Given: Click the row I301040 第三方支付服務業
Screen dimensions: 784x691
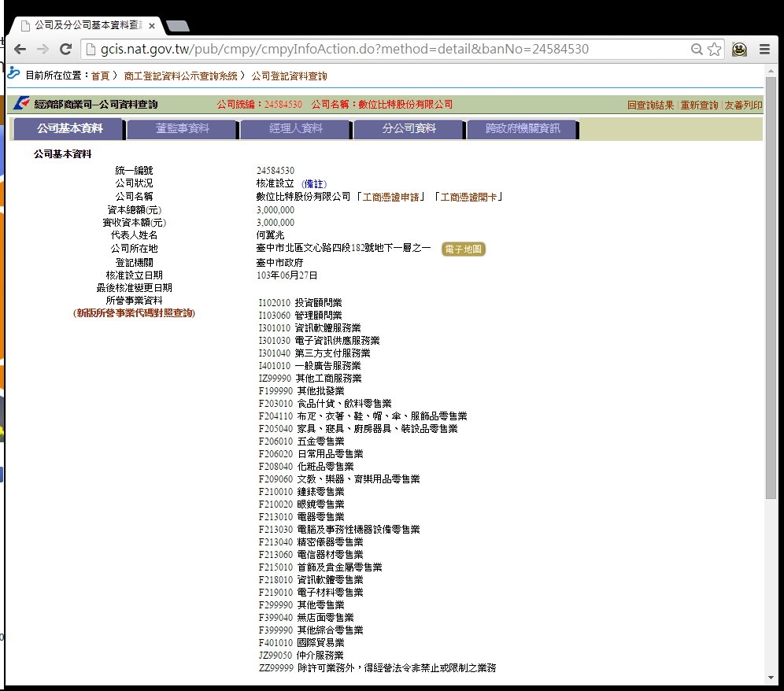Looking at the screenshot, I should tap(315, 353).
